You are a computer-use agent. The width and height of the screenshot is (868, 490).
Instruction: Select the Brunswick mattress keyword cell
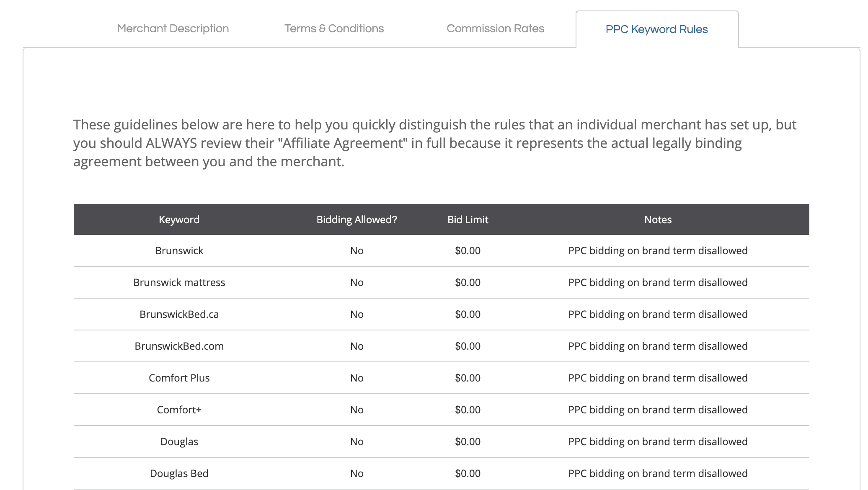[179, 282]
